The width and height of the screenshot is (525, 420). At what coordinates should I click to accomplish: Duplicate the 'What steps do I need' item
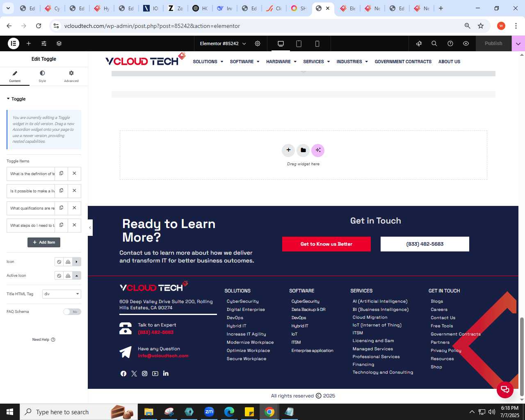point(61,225)
